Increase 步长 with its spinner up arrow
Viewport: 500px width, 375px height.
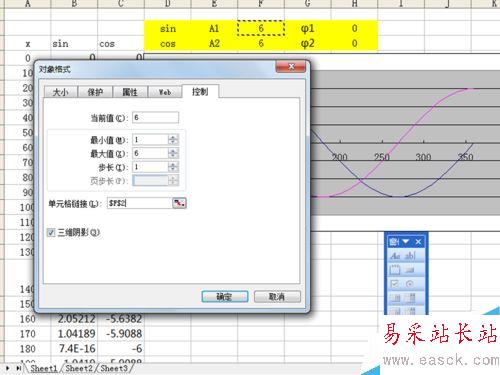coord(173,164)
